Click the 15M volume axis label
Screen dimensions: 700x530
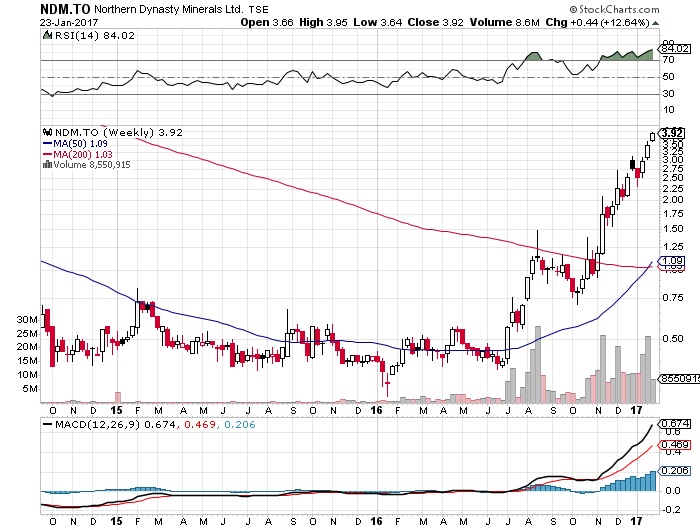click(x=27, y=361)
